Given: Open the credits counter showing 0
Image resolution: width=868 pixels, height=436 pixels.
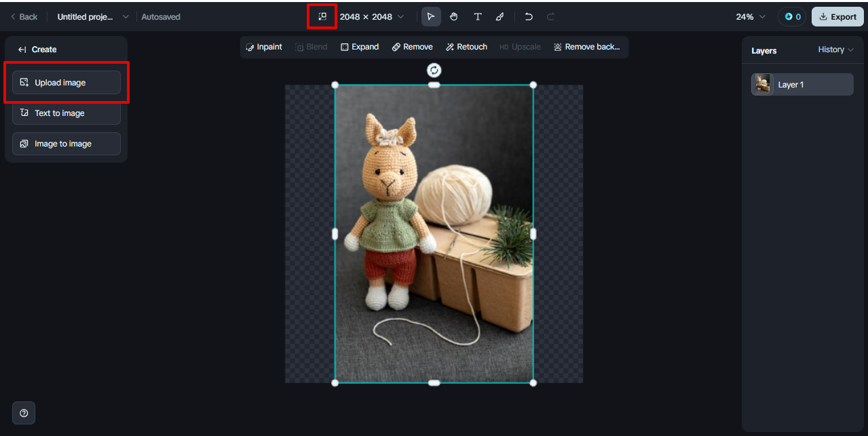Looking at the screenshot, I should (792, 17).
